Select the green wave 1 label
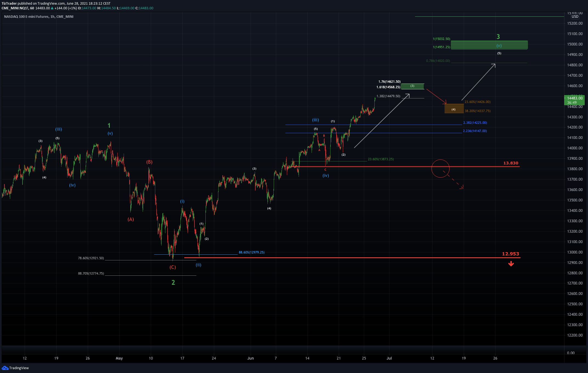 click(109, 126)
